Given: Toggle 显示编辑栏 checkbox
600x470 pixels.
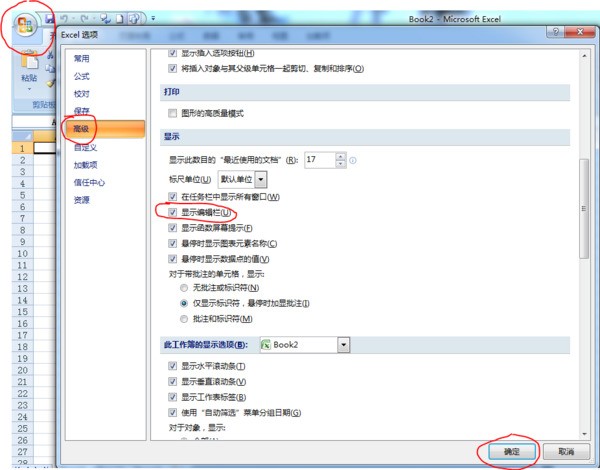Looking at the screenshot, I should [173, 212].
